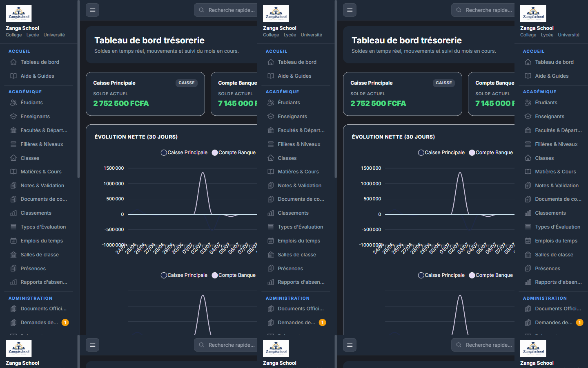This screenshot has width=588, height=368.
Task: Open Filières & Niveaux in the leftmost sidebar
Action: [x=39, y=144]
